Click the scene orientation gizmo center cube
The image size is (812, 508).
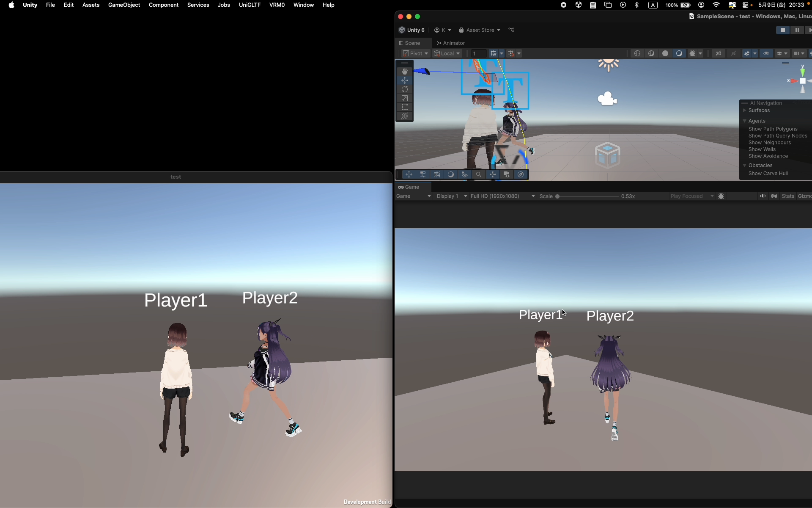pyautogui.click(x=802, y=81)
